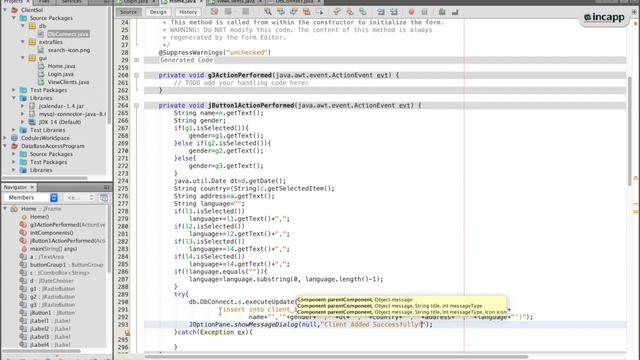Select DbConnect.java in db package
The image size is (640, 360).
click(x=68, y=34)
